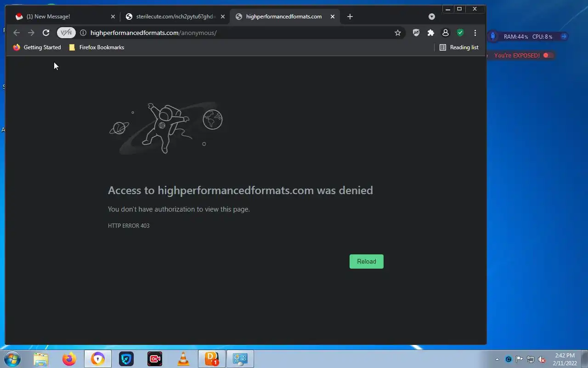Open the orange D app with badge
Viewport: 588px width, 368px height.
(212, 359)
